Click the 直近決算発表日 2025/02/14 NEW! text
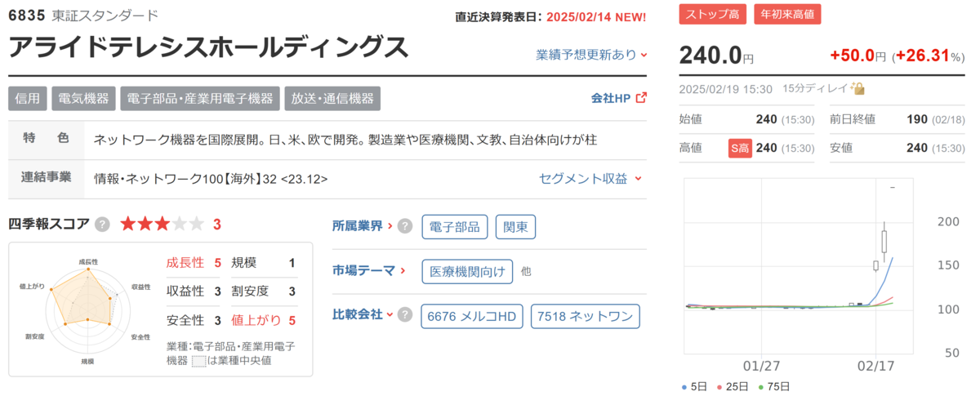Screen dimensions: 980x396 [551, 16]
